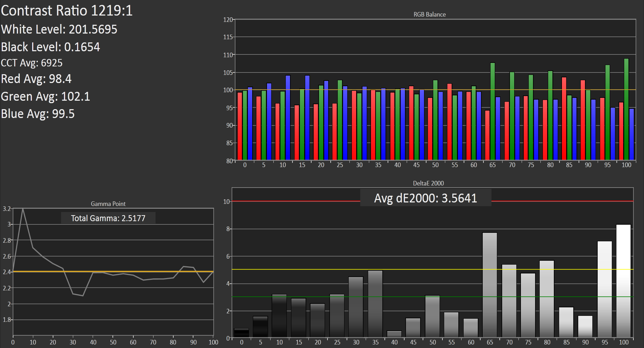The height and width of the screenshot is (348, 644).
Task: Click the gamma curve peak near 3.2
Action: pyautogui.click(x=23, y=209)
